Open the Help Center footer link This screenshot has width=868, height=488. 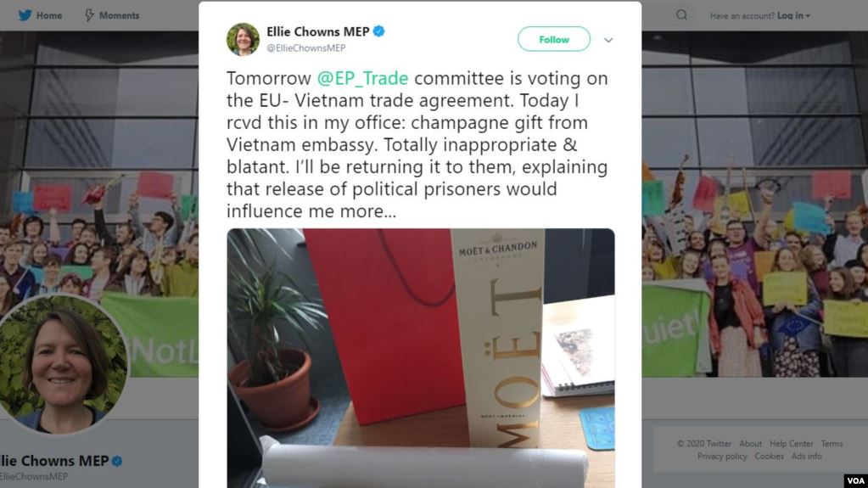click(791, 444)
